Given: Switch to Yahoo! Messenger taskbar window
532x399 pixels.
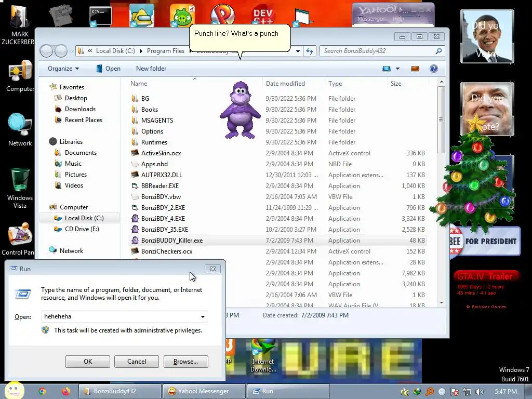Looking at the screenshot, I should point(204,391).
